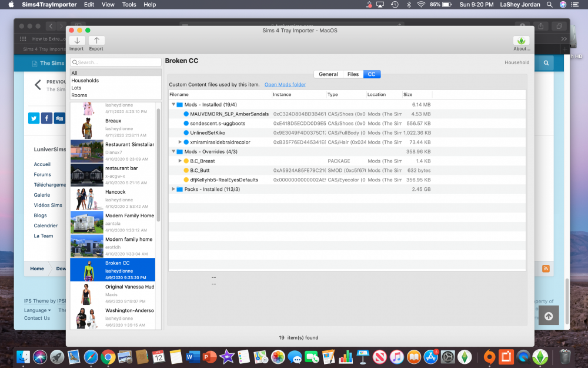Image resolution: width=588 pixels, height=368 pixels.
Task: Click the Contact Us link on the website
Action: tap(36, 318)
